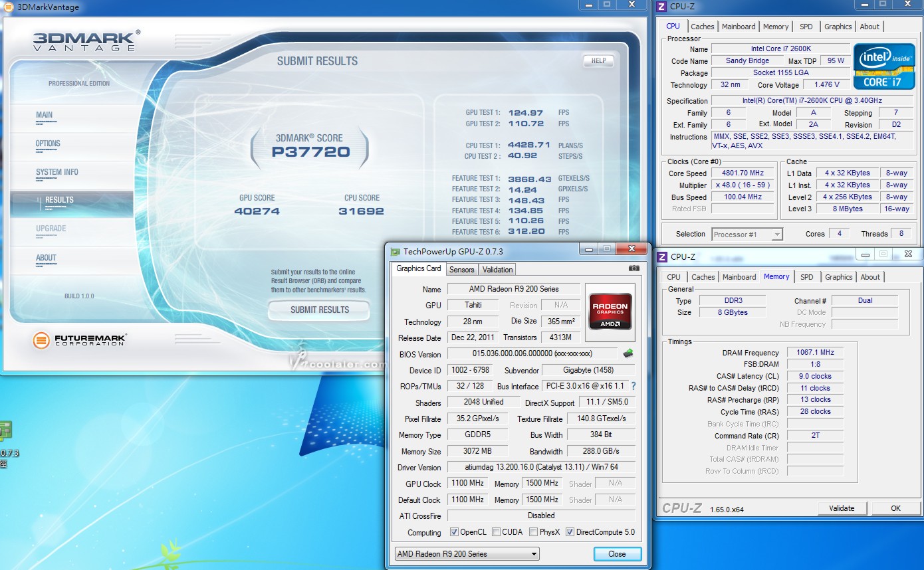
Task: Toggle the PhysX checkbox
Action: pos(533,532)
